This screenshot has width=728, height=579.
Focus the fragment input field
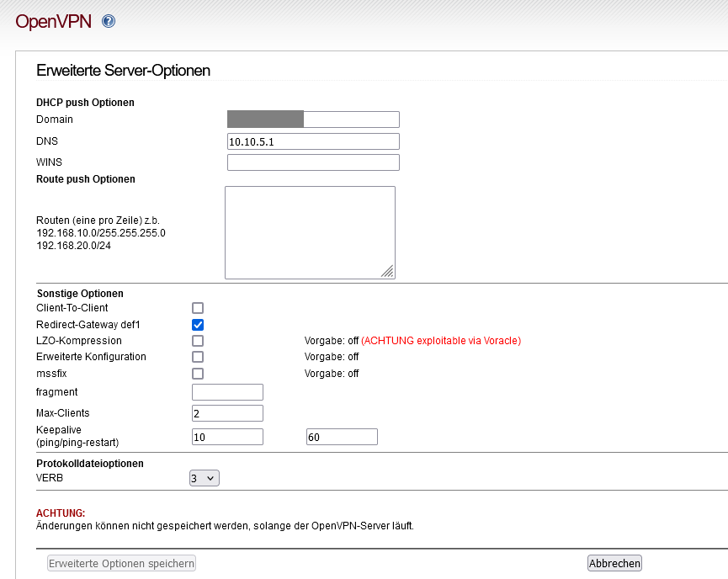(227, 392)
